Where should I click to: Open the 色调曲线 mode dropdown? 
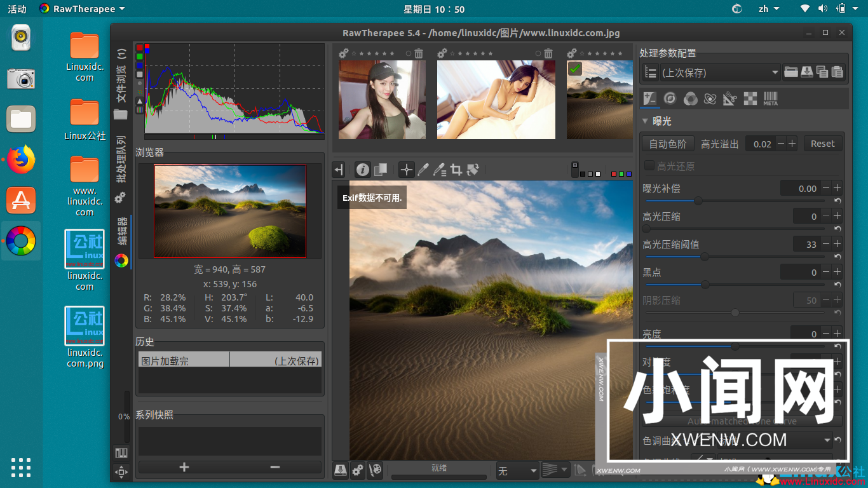click(776, 440)
